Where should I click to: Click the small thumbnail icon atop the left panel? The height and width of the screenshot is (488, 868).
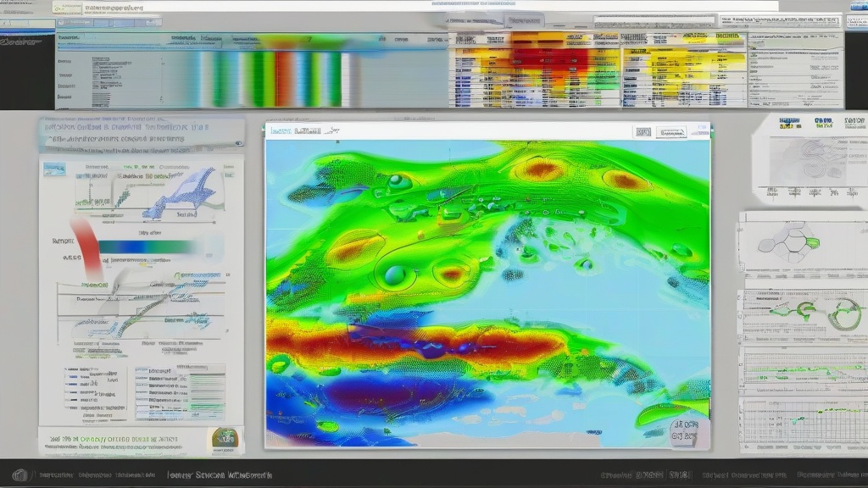[55, 169]
